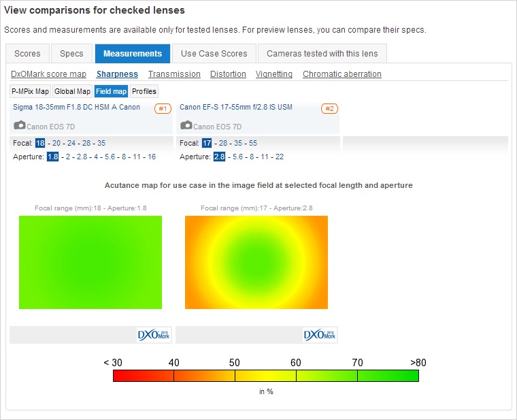Select Sigma aperture 2
This screenshot has width=517, height=420.
coord(68,157)
